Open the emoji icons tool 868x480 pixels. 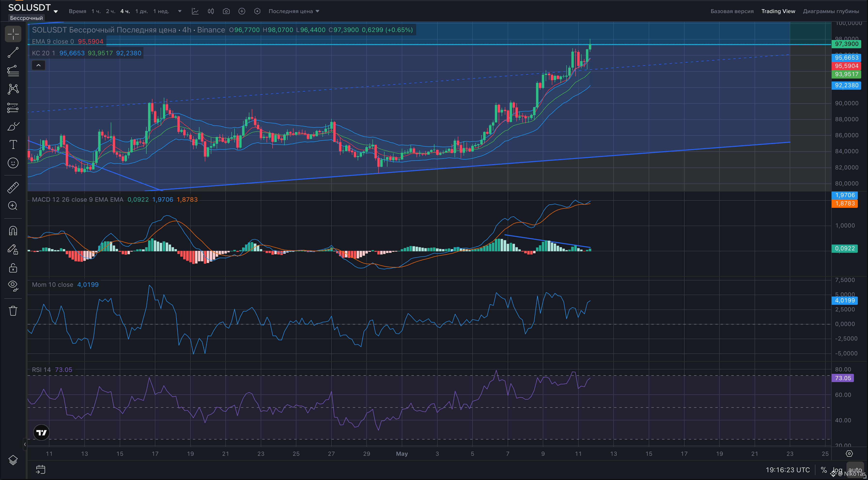point(13,163)
